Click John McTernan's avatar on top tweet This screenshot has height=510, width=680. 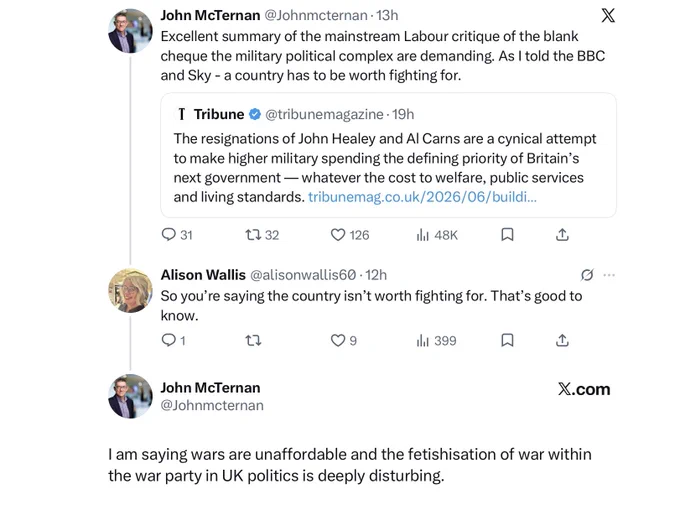click(x=130, y=31)
